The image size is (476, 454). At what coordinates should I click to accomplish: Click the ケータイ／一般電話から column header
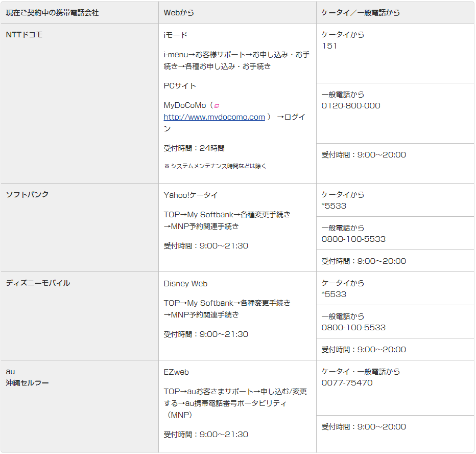pyautogui.click(x=361, y=13)
